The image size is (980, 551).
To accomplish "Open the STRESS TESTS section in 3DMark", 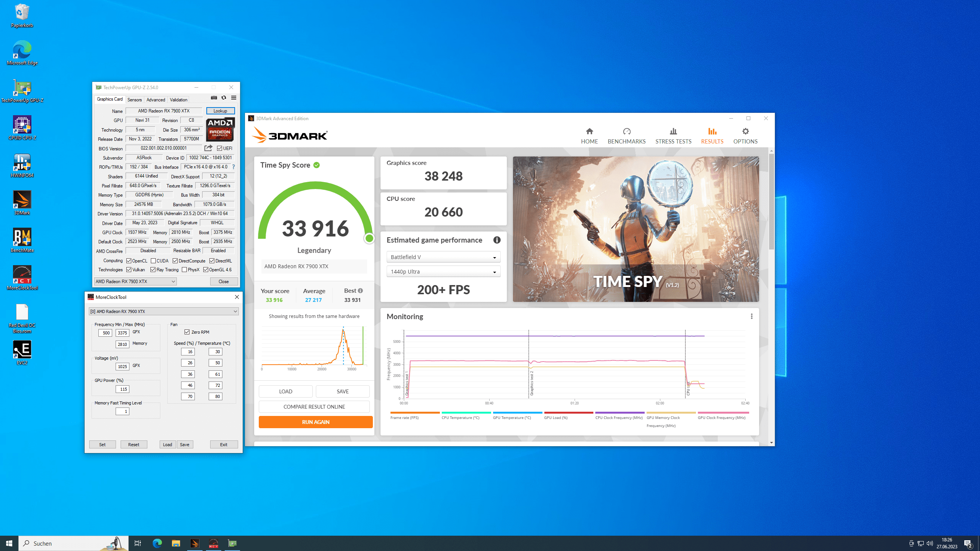I will point(673,136).
